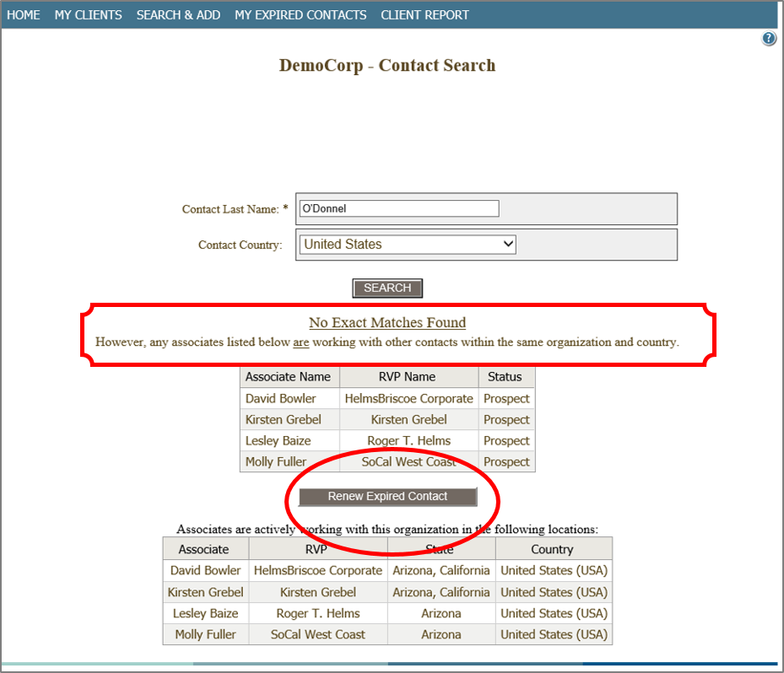Viewport: 784px width, 673px height.
Task: Click the SEARCH button
Action: (387, 288)
